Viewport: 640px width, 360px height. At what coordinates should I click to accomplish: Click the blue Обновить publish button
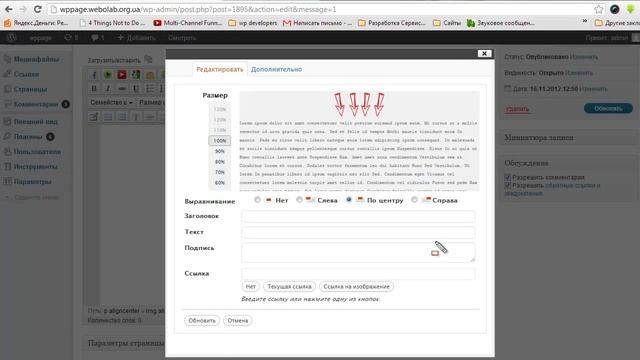(x=608, y=109)
